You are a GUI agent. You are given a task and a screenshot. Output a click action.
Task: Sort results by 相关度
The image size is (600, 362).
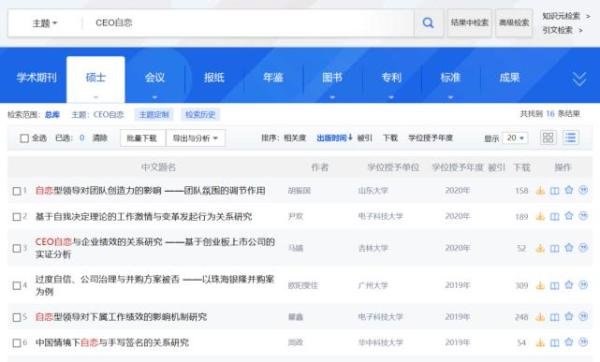pyautogui.click(x=295, y=138)
